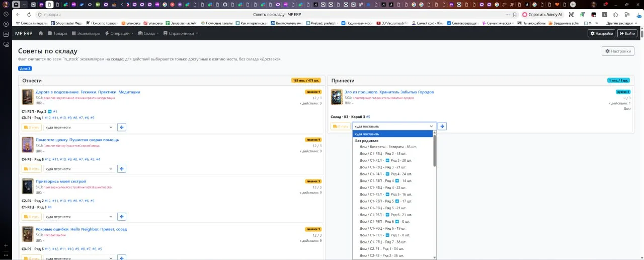Open the gray Настройки button below navbar
644x260 pixels.
coord(618,51)
